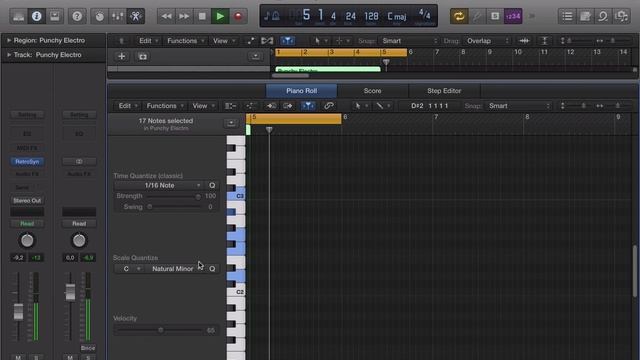This screenshot has width=640, height=360.
Task: Open Tracks area View menu
Action: click(x=224, y=41)
